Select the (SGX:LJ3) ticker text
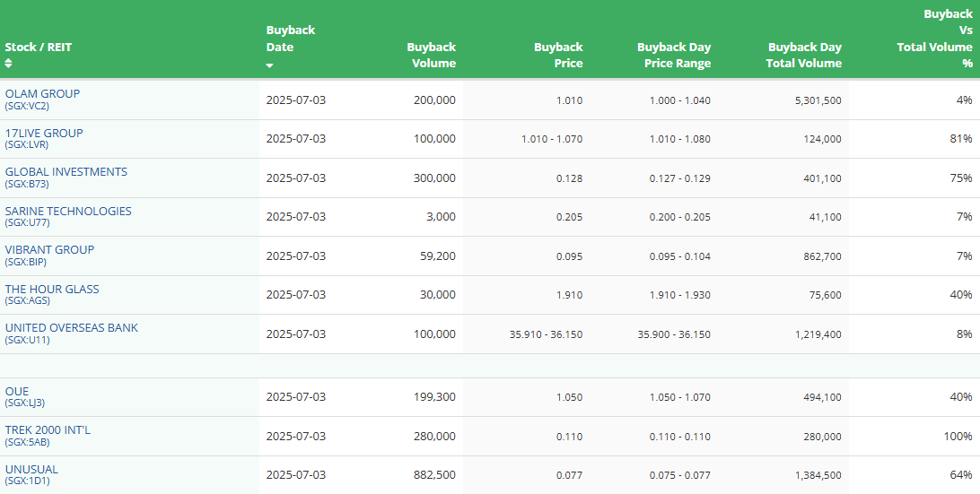The height and width of the screenshot is (494, 980). (25, 403)
